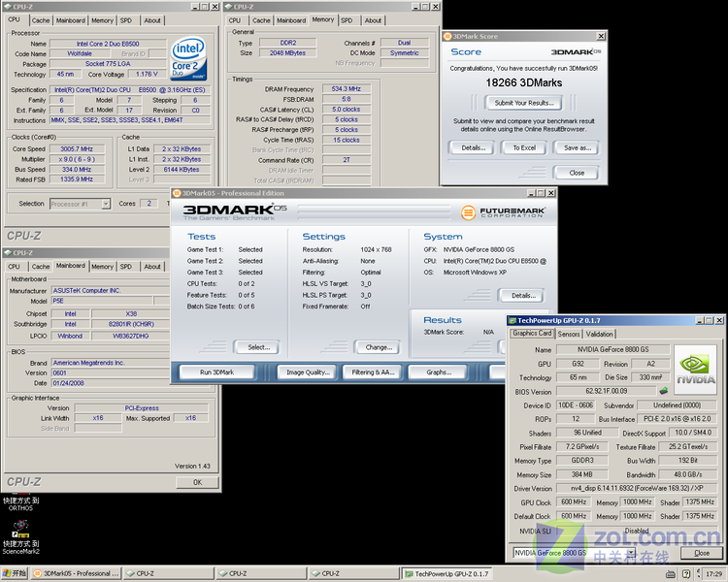Click the system tray clock 17:29
The height and width of the screenshot is (582, 728).
(713, 574)
